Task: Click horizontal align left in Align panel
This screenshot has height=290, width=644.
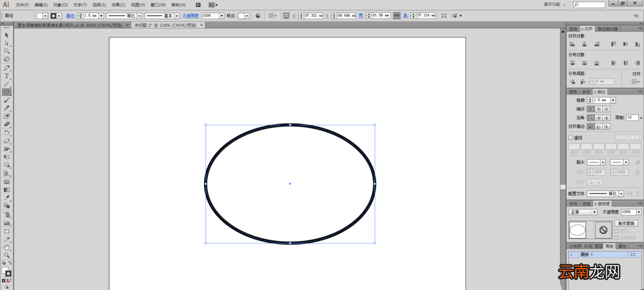Action: (572, 44)
